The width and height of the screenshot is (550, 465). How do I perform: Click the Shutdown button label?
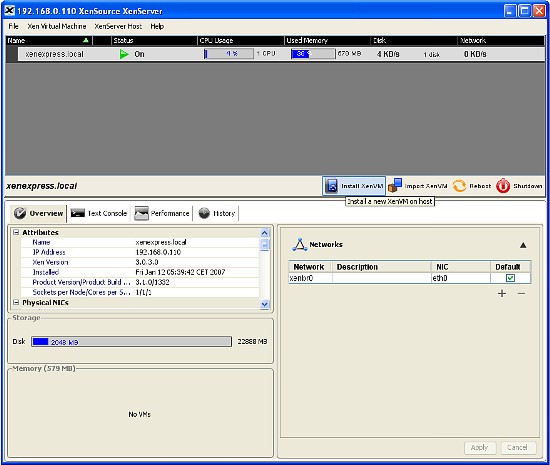[x=528, y=186]
